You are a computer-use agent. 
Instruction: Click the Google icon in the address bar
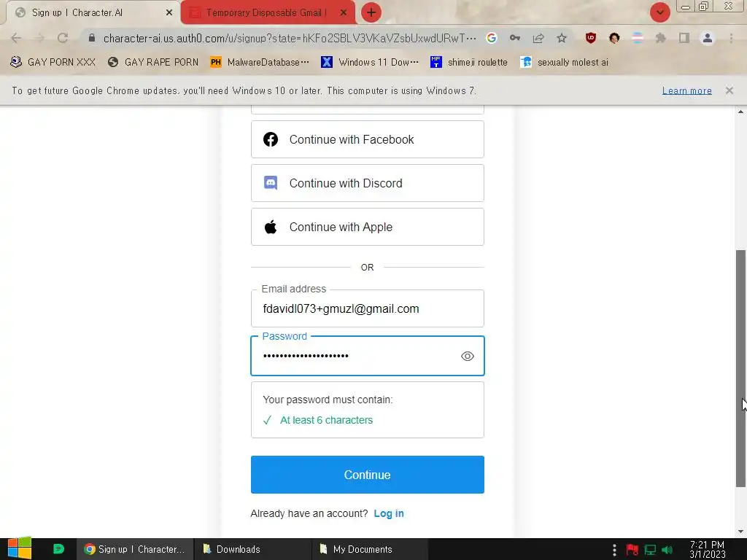(492, 38)
